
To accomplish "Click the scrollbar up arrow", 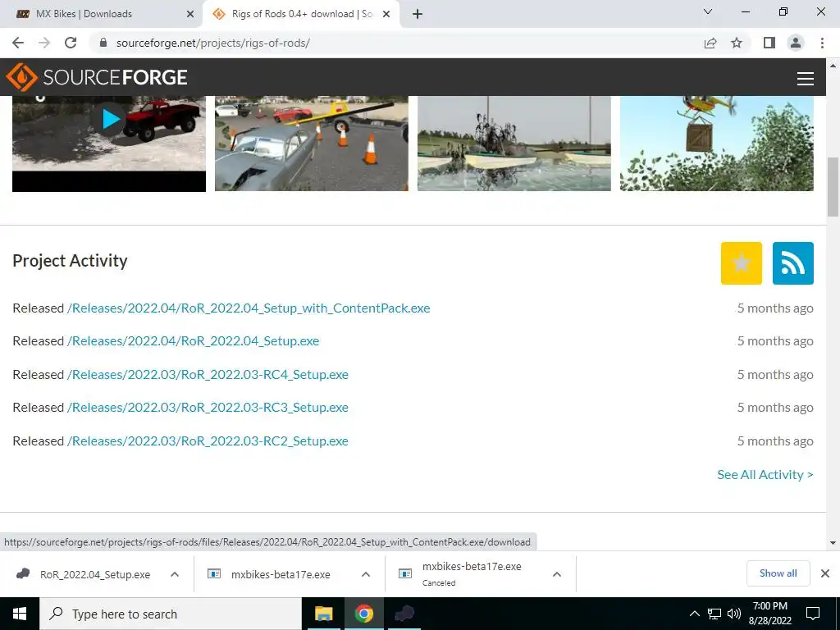I will tap(833, 66).
